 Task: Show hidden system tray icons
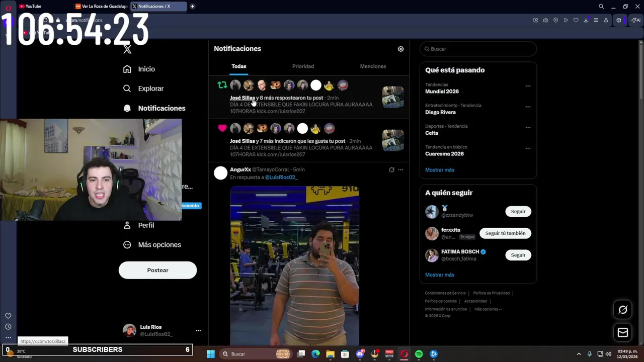click(579, 354)
